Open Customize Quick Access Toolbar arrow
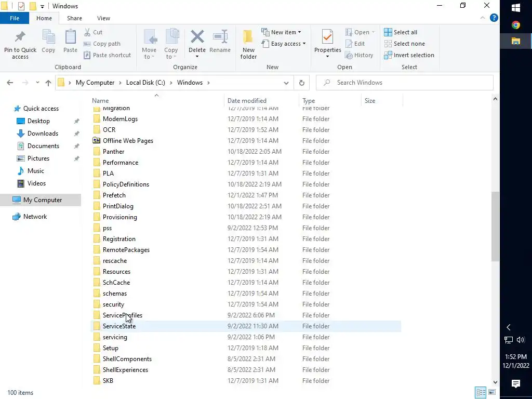The image size is (532, 399). click(42, 6)
